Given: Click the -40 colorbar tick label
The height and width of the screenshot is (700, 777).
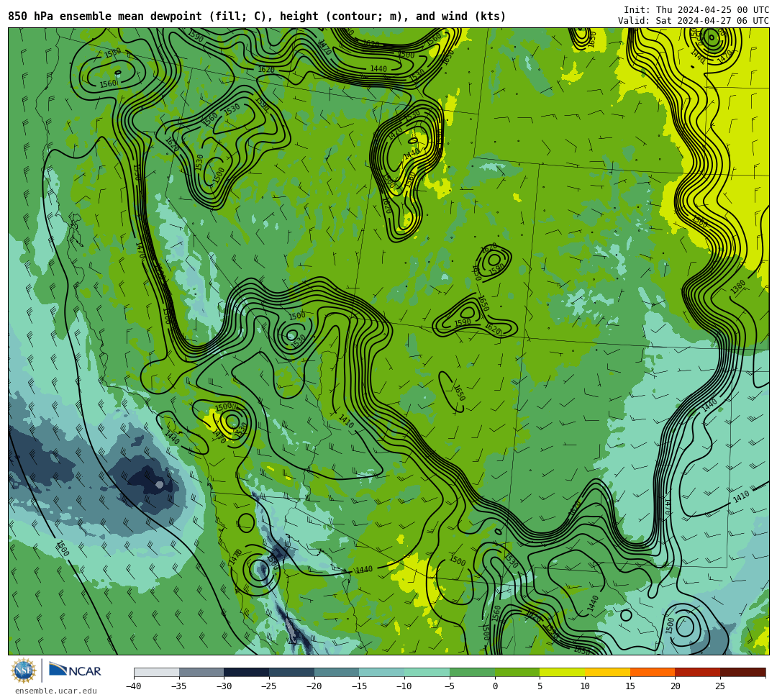Looking at the screenshot, I should (x=134, y=686).
